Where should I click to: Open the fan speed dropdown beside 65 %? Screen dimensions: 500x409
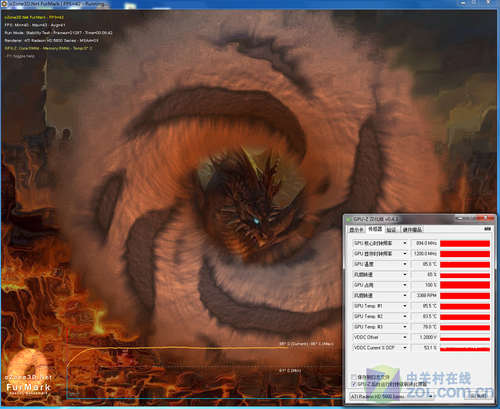point(405,275)
